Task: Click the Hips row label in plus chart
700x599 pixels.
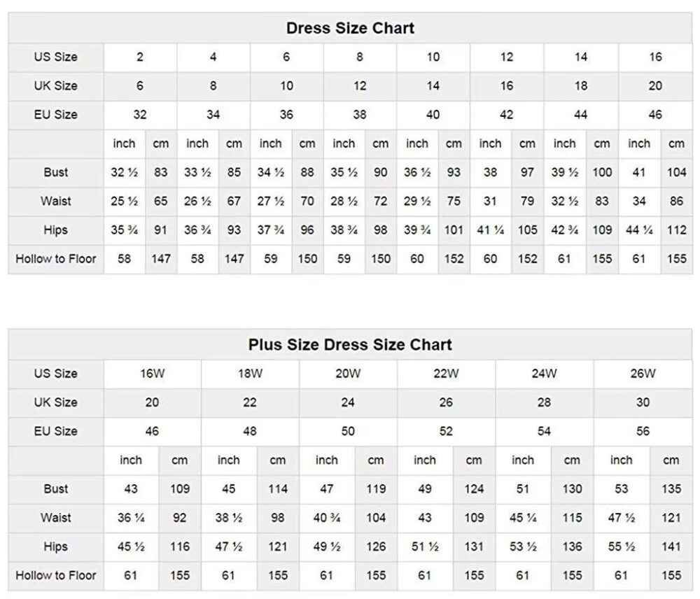Action: click(56, 547)
